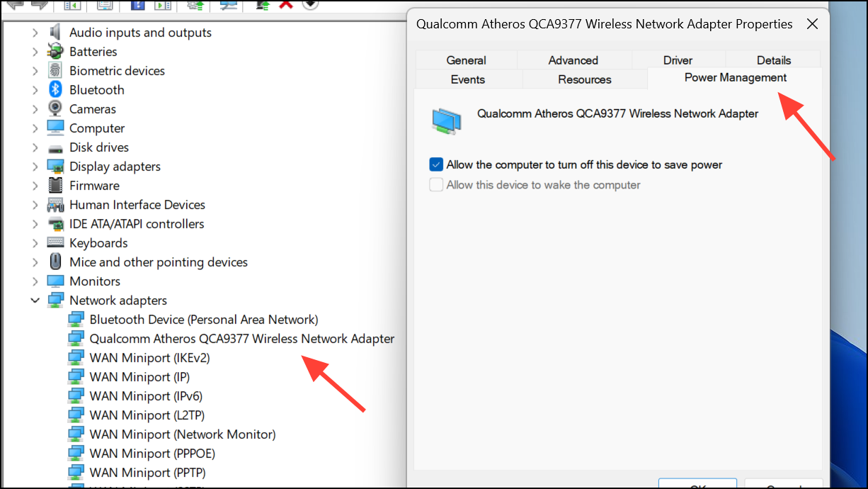Close the Qualcomm adapter Properties dialog

click(x=813, y=24)
